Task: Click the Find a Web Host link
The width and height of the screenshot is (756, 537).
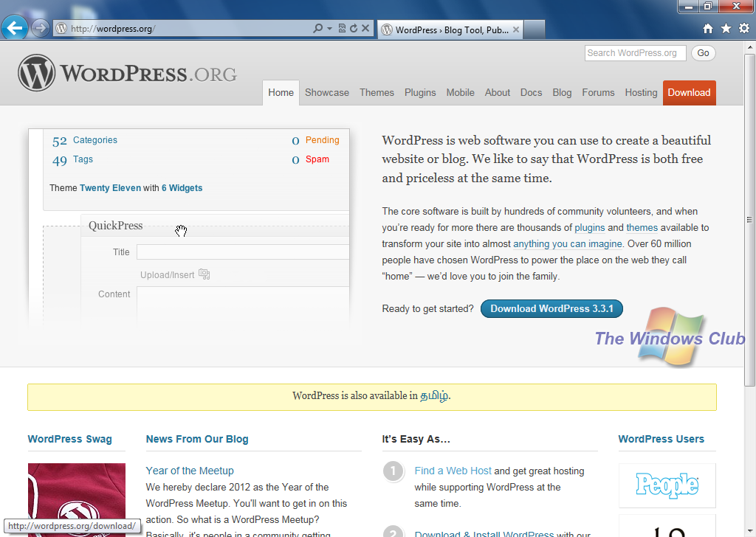Action: point(453,471)
